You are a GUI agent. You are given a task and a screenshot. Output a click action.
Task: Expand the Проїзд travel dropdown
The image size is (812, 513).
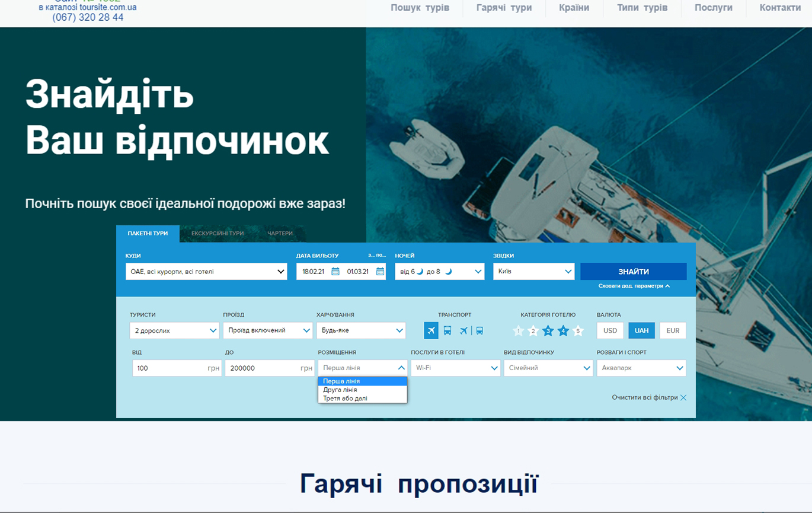coord(268,330)
